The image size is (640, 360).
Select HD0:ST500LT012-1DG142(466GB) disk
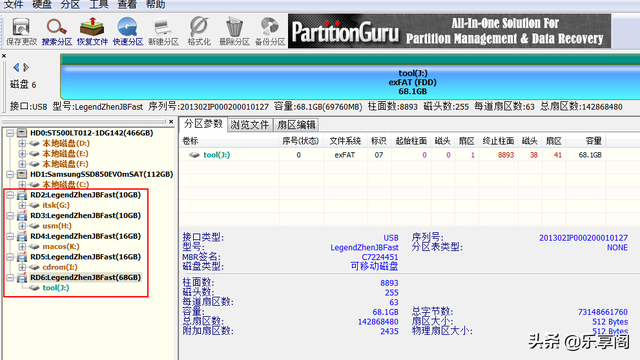coord(91,133)
